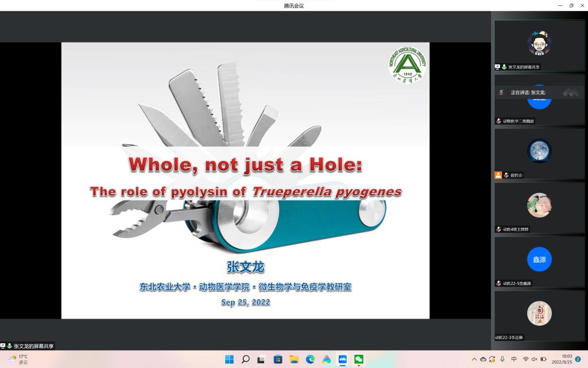
Task: Open File Explorer folder icon
Action: point(294,359)
